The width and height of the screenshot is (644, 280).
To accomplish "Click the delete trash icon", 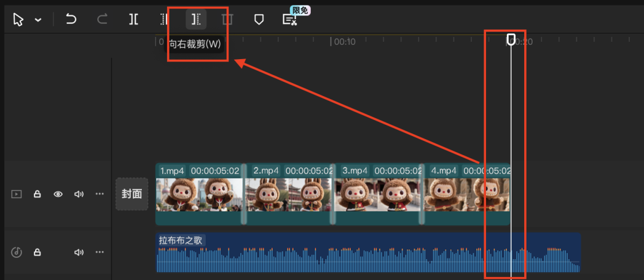I will click(227, 20).
